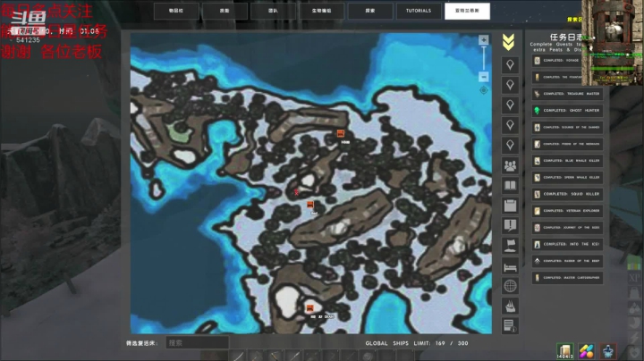Viewport: 644px width, 361px height.
Task: Select the orange bed marker near the bottom snowfield
Action: (309, 308)
